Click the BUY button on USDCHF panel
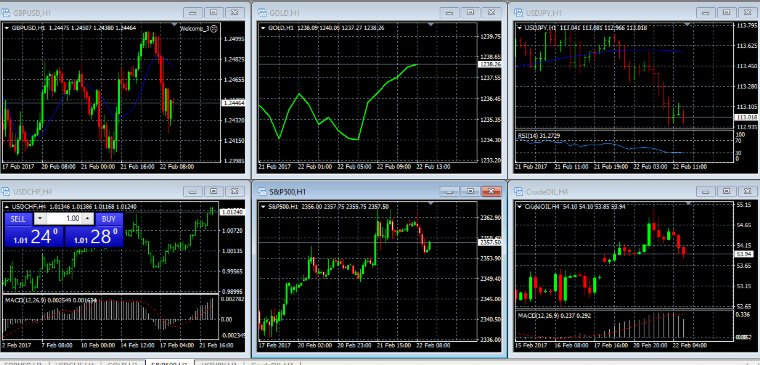760x365 pixels. pos(109,219)
